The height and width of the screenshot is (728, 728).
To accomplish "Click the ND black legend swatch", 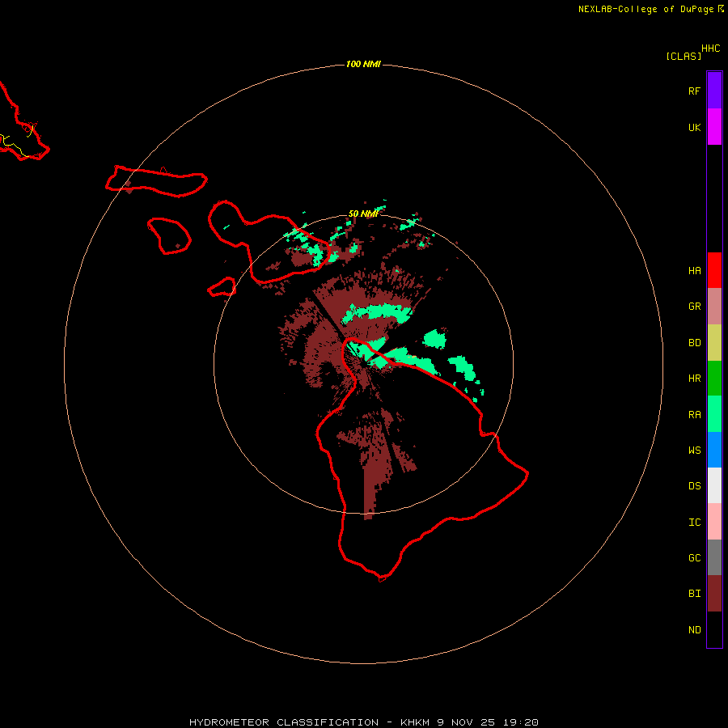I will 714,629.
